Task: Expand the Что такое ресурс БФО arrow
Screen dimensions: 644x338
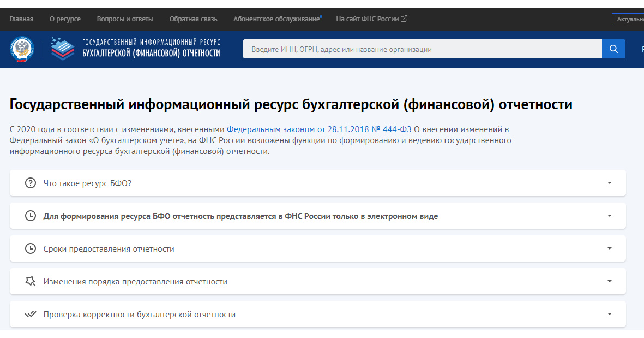Action: point(610,183)
